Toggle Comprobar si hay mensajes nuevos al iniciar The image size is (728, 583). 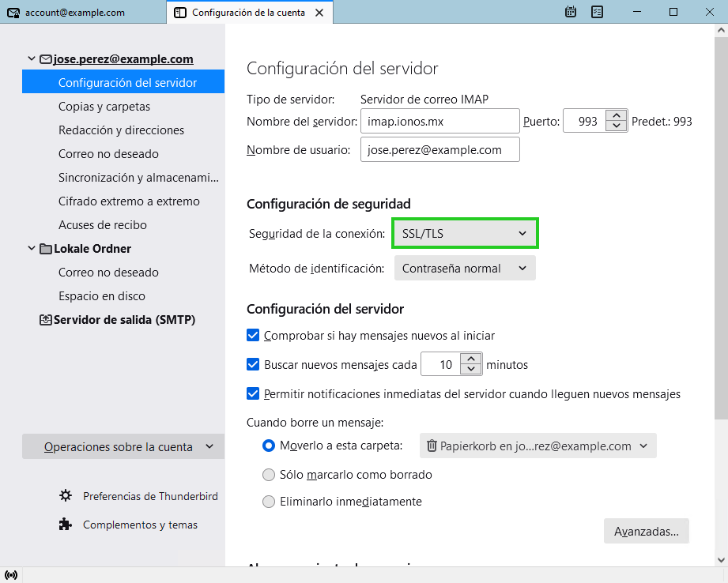pyautogui.click(x=253, y=335)
